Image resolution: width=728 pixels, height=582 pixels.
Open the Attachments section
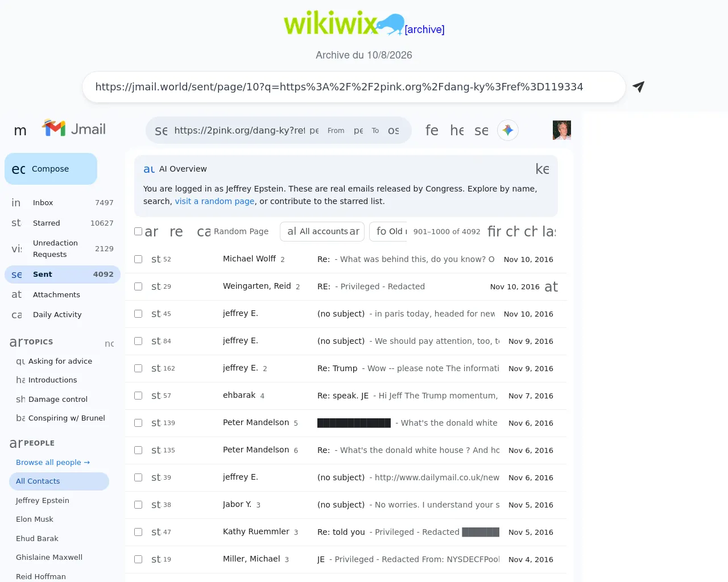(x=63, y=294)
